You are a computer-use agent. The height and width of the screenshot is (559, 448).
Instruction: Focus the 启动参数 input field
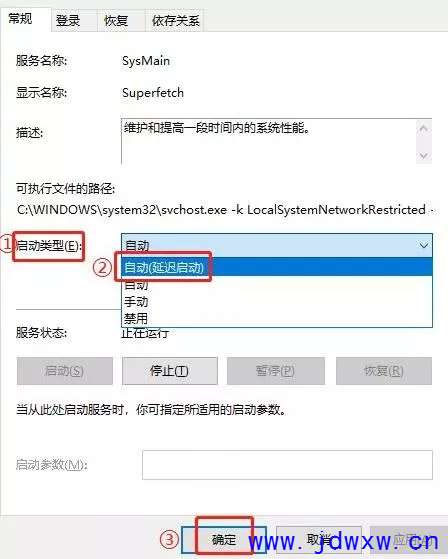tap(287, 465)
